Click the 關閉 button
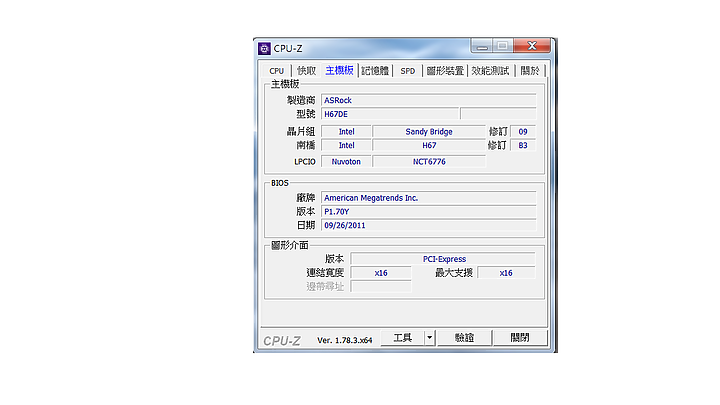Image resolution: width=720 pixels, height=405 pixels. pyautogui.click(x=520, y=338)
